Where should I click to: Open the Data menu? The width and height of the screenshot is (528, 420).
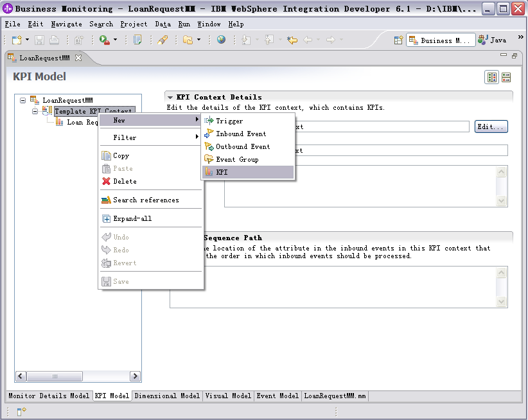(x=163, y=24)
